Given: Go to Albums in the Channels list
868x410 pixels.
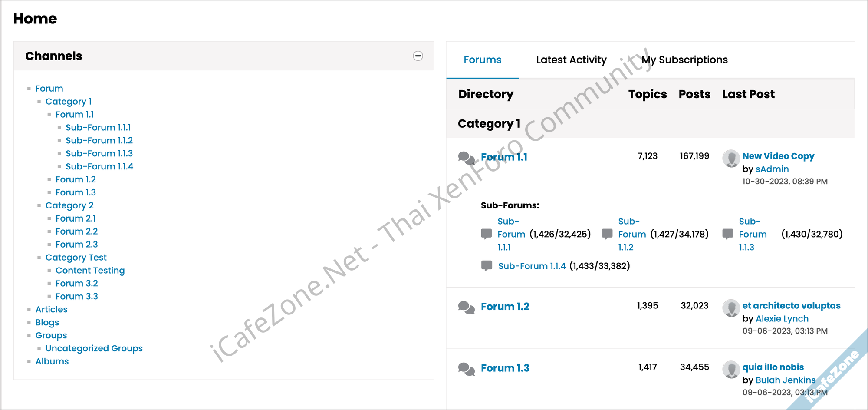Looking at the screenshot, I should tap(52, 361).
